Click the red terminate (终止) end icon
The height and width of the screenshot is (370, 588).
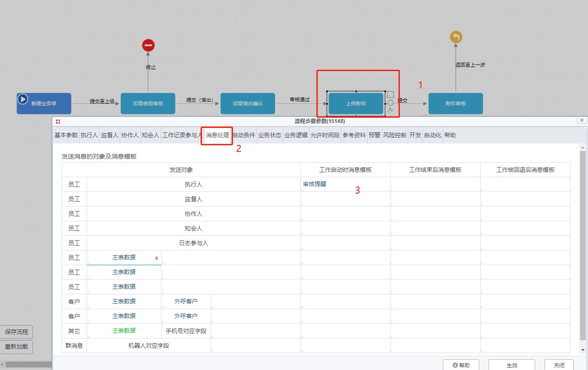(x=148, y=45)
